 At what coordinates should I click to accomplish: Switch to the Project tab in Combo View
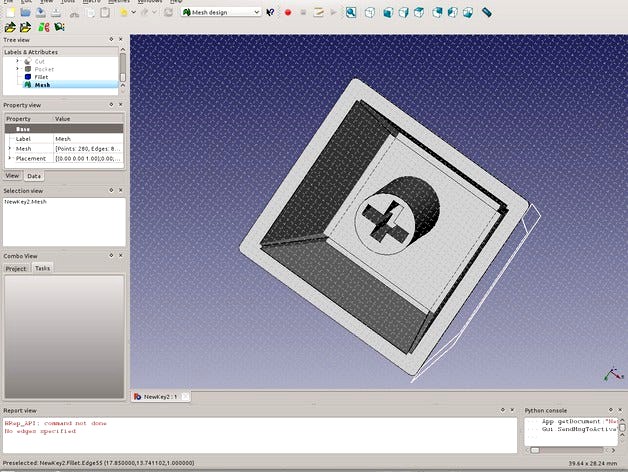tap(16, 268)
